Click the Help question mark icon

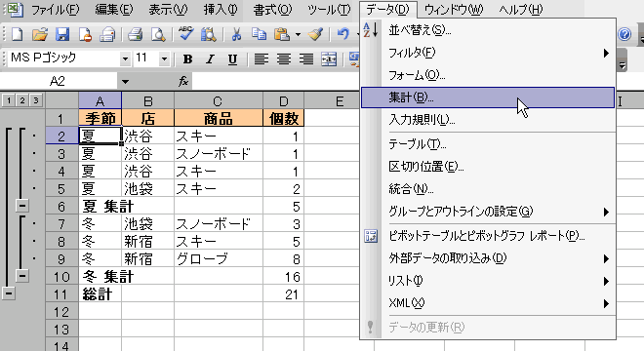coord(624,34)
